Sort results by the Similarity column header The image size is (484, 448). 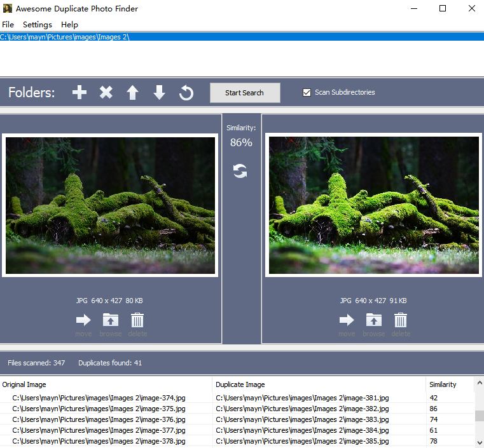pos(443,384)
